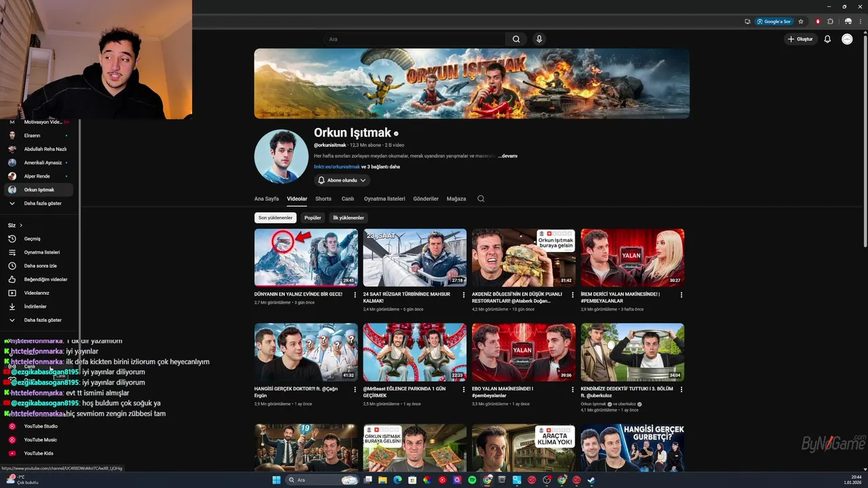Open Chrome profile avatar in toolbar
The image size is (868, 488).
848,21
